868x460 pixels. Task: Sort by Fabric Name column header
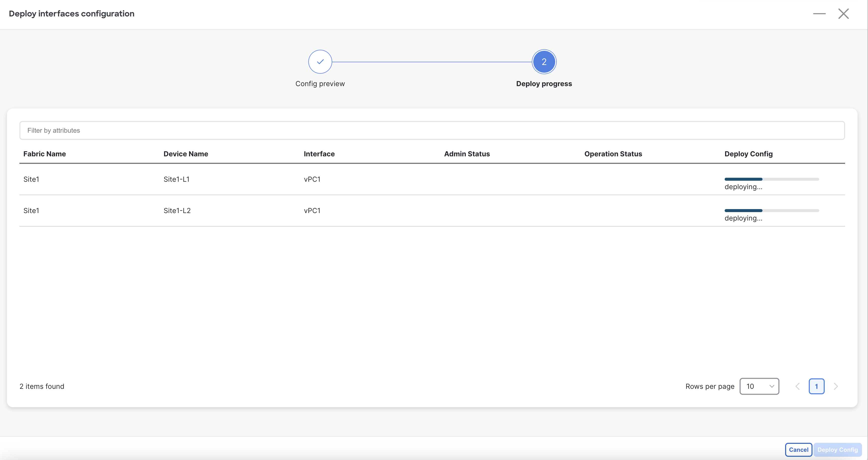(45, 154)
